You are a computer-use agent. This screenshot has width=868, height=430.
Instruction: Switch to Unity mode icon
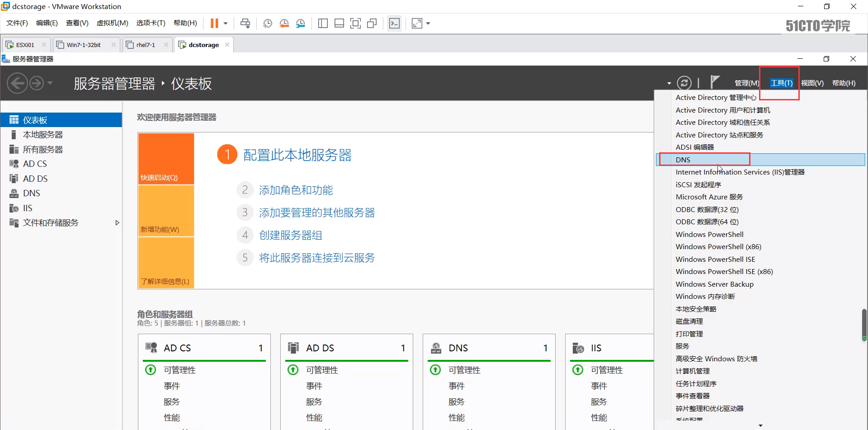coord(372,23)
